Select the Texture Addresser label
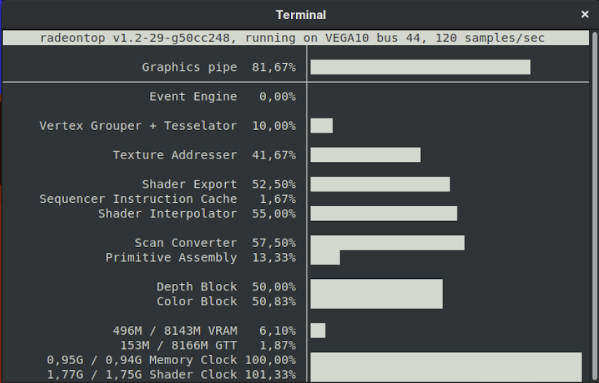The image size is (599, 383). (x=175, y=155)
